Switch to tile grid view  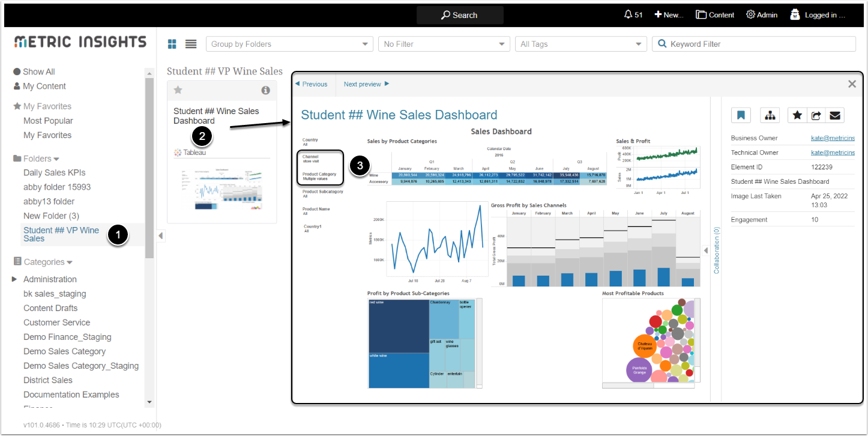[172, 44]
